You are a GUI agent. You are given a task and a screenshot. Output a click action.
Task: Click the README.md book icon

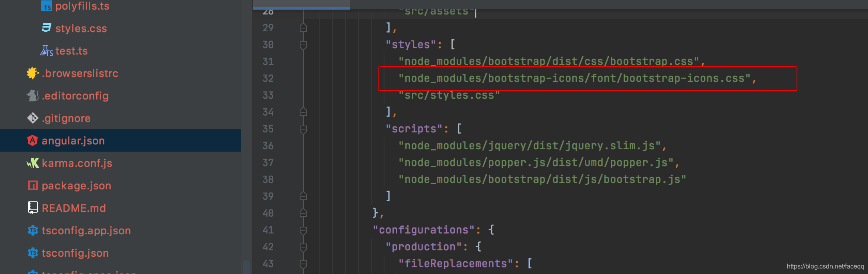pyautogui.click(x=33, y=207)
